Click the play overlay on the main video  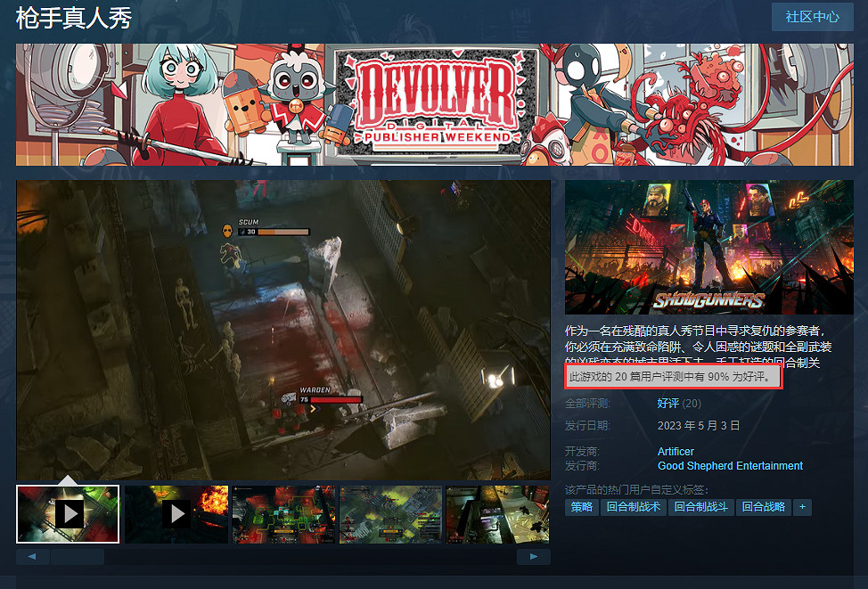(283, 330)
